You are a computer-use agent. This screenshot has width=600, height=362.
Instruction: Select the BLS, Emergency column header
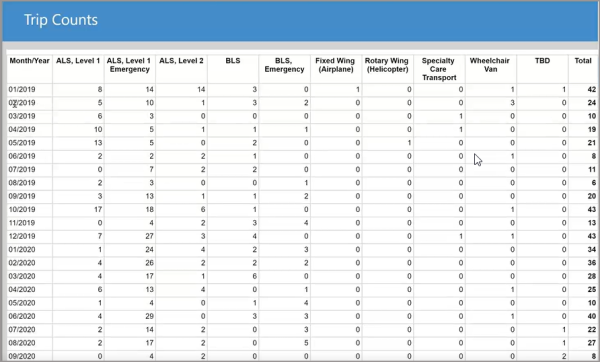[284, 65]
